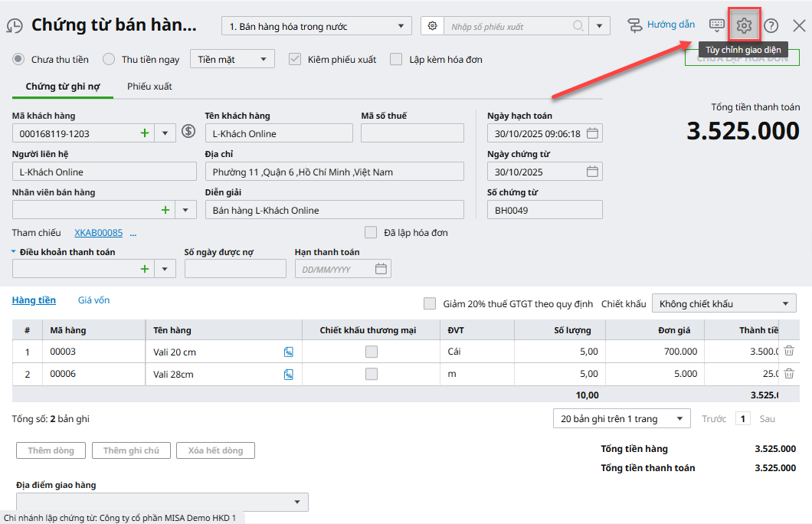
Task: Tick Chiết khấu thương mại for Vali 20 cm
Action: pyautogui.click(x=372, y=352)
